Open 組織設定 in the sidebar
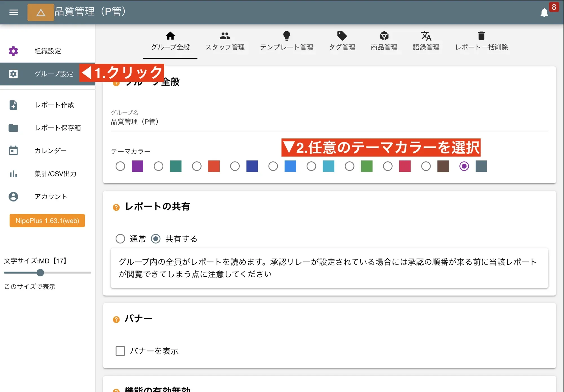The image size is (564, 392). [x=47, y=51]
